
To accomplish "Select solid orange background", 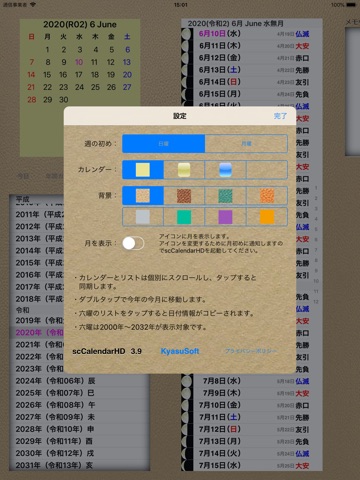I will pyautogui.click(x=267, y=217).
